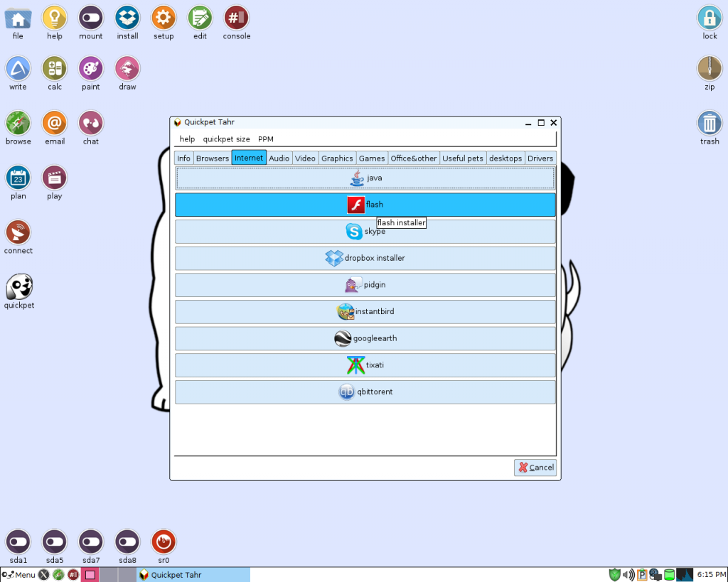Select the pink active desktop pager
728x582 pixels.
click(x=90, y=575)
